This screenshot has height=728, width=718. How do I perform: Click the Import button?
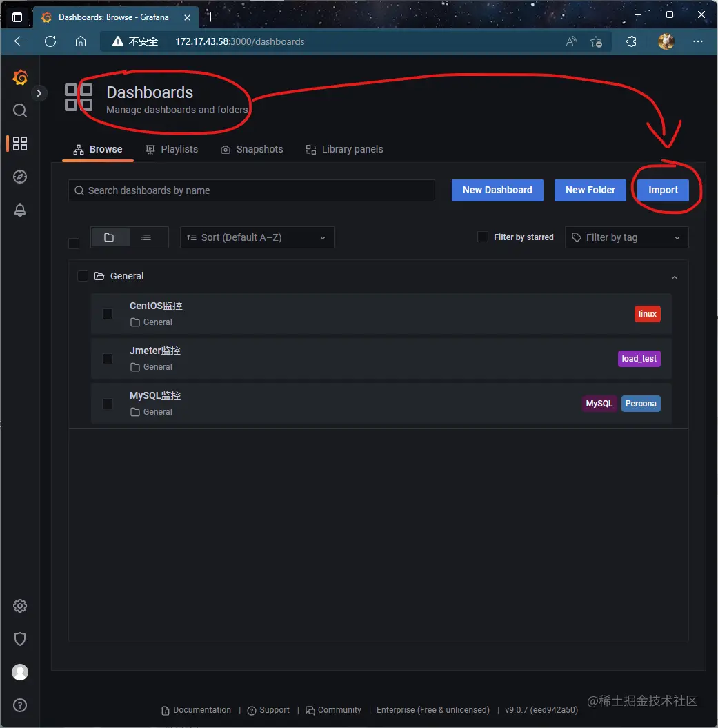pos(663,190)
